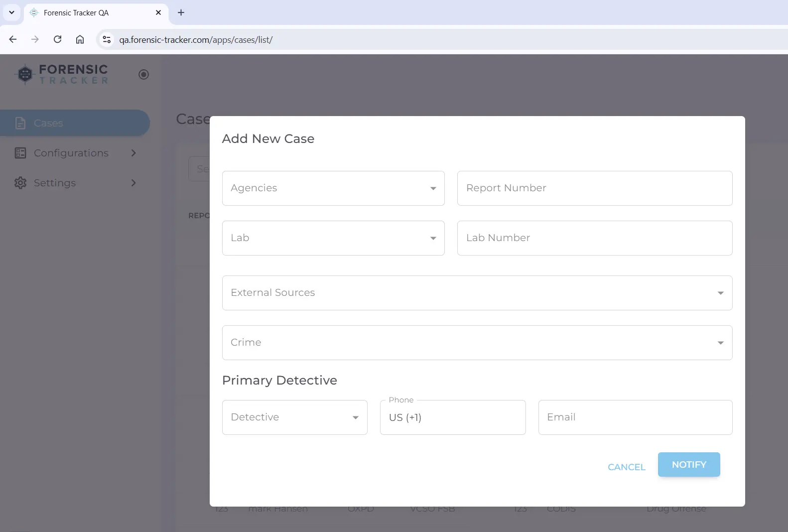Click the Add New Case heading
Image resolution: width=788 pixels, height=532 pixels.
268,138
